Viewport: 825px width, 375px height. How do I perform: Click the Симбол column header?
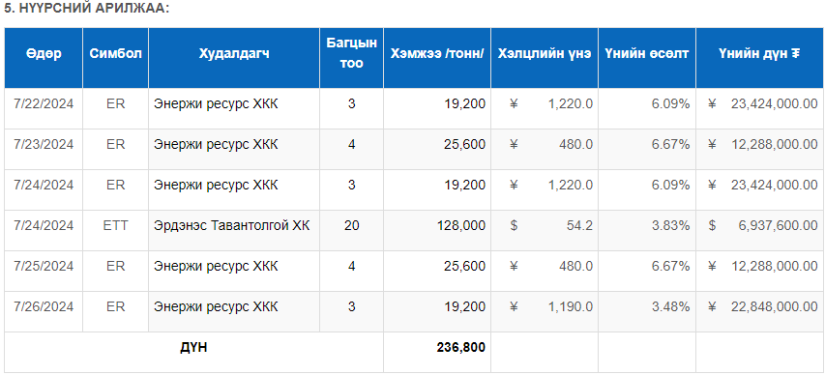click(x=116, y=58)
